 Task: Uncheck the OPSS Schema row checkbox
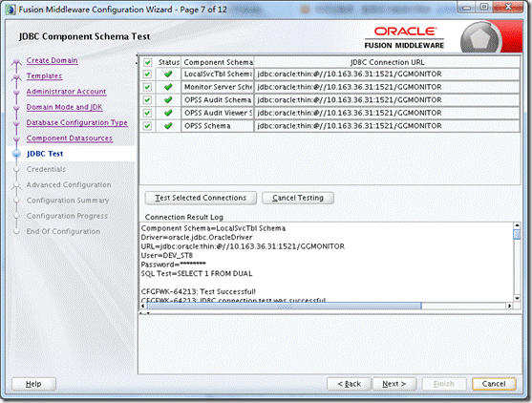click(x=147, y=126)
